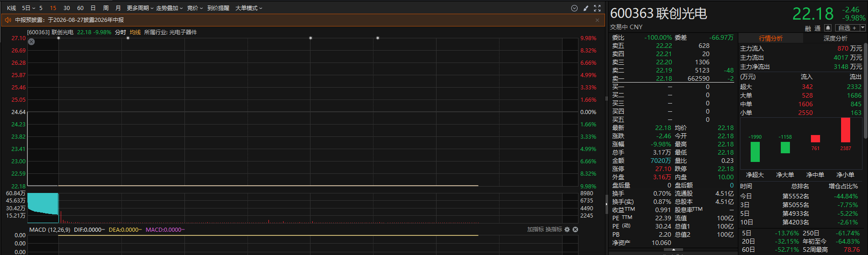Click the 净超大 green bar -1990
Screen dimensions: 868x255
click(755, 152)
